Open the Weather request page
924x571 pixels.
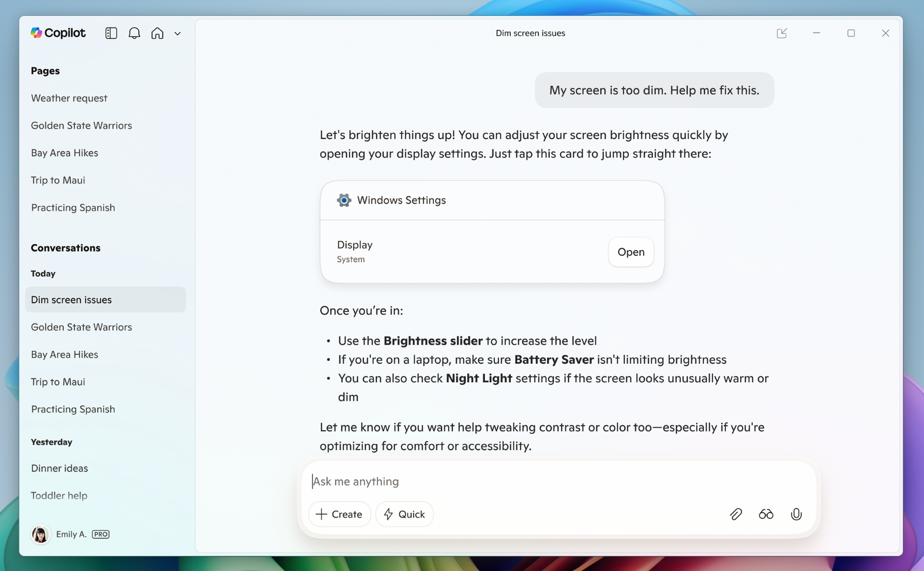69,98
